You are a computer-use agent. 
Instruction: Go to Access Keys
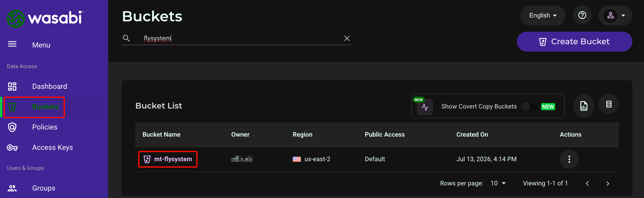point(53,148)
